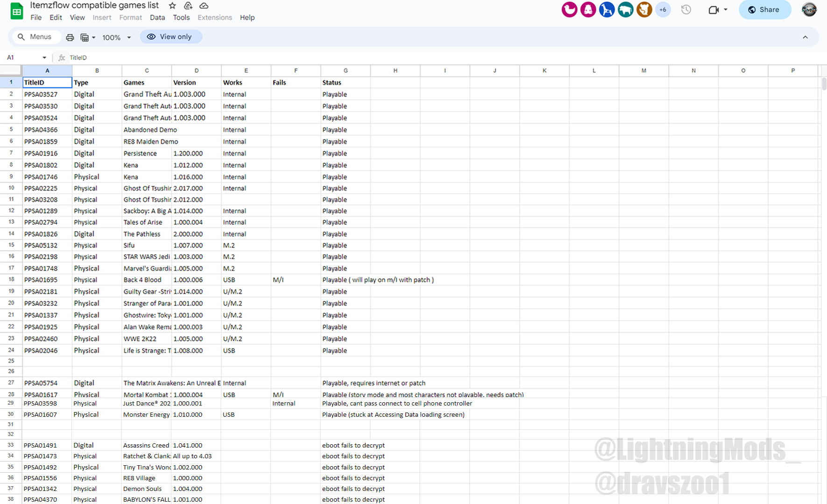Click the pink anonymous viewer avatar
The width and height of the screenshot is (827, 504).
tap(569, 9)
